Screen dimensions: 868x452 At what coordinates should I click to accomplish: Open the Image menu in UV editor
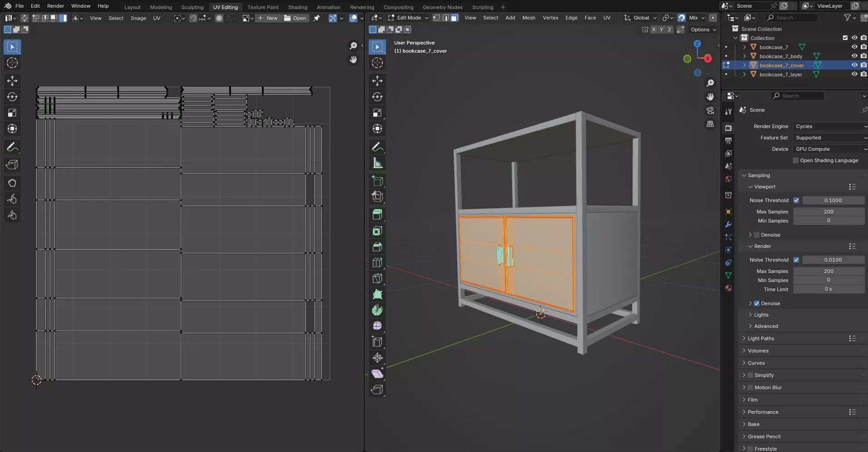coord(138,18)
